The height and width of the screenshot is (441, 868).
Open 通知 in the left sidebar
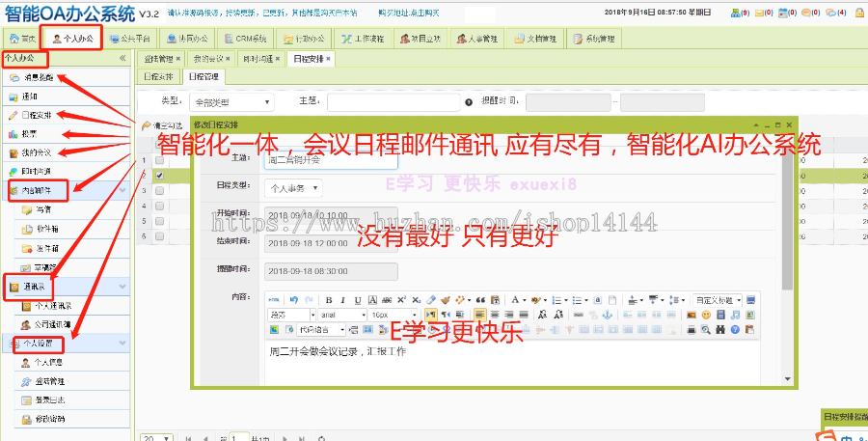tap(66, 96)
